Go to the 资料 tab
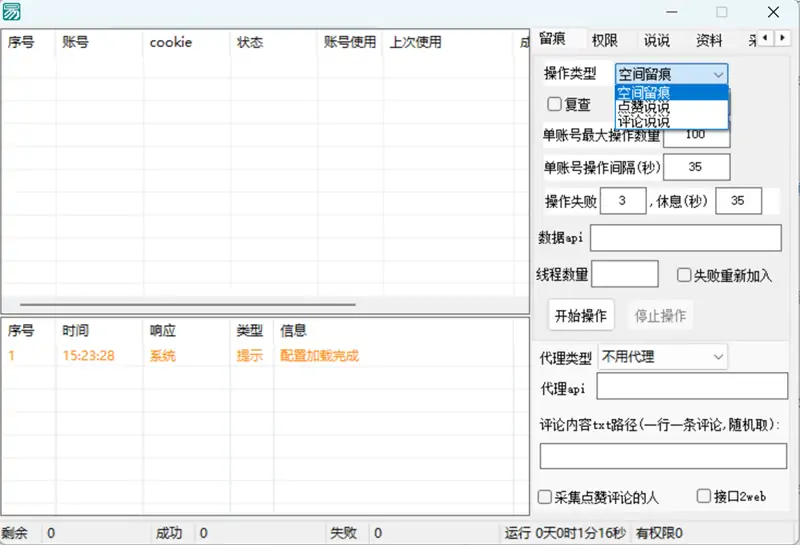The height and width of the screenshot is (545, 800). pos(709,40)
